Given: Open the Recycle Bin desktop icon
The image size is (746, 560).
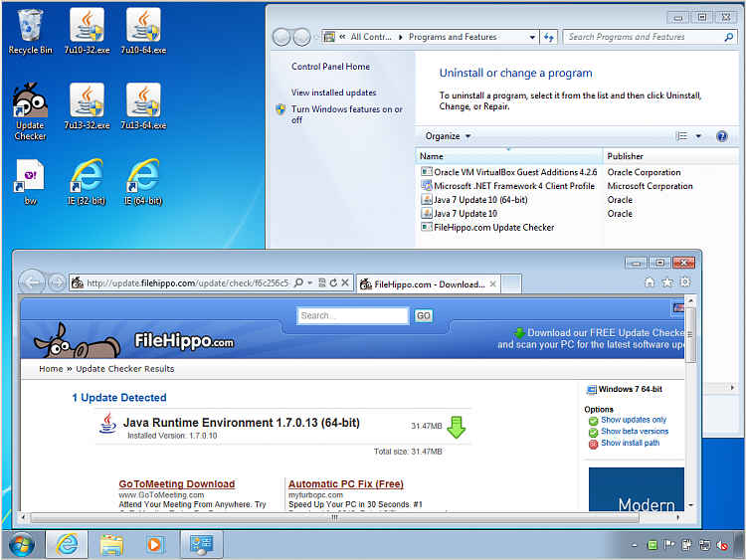Looking at the screenshot, I should click(x=30, y=32).
